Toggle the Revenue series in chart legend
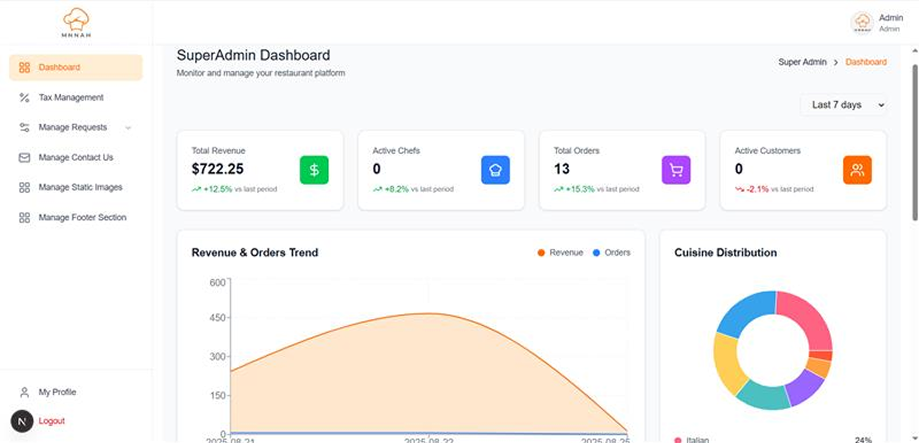Image resolution: width=919 pixels, height=443 pixels. pos(560,253)
